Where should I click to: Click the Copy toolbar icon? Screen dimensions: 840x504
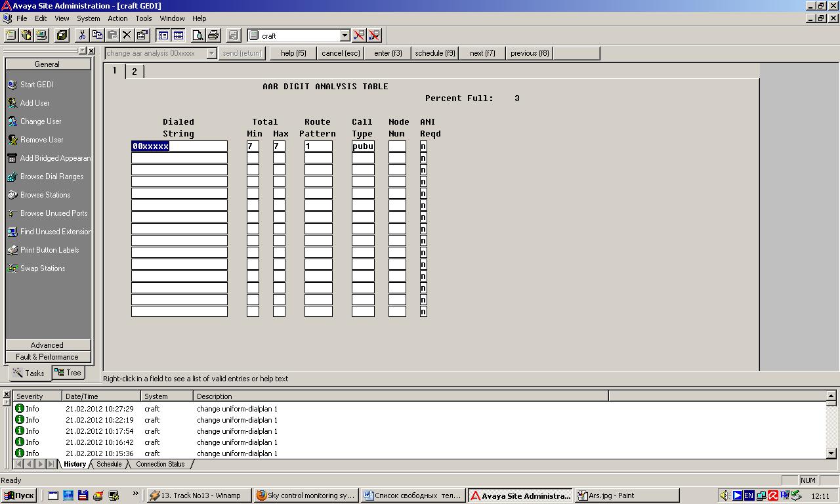pyautogui.click(x=98, y=35)
